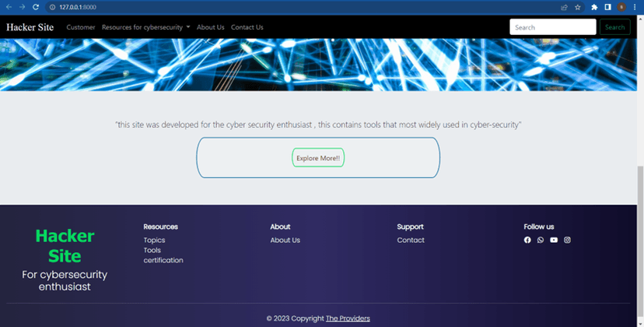Click the quoted site description text

[x=318, y=125]
